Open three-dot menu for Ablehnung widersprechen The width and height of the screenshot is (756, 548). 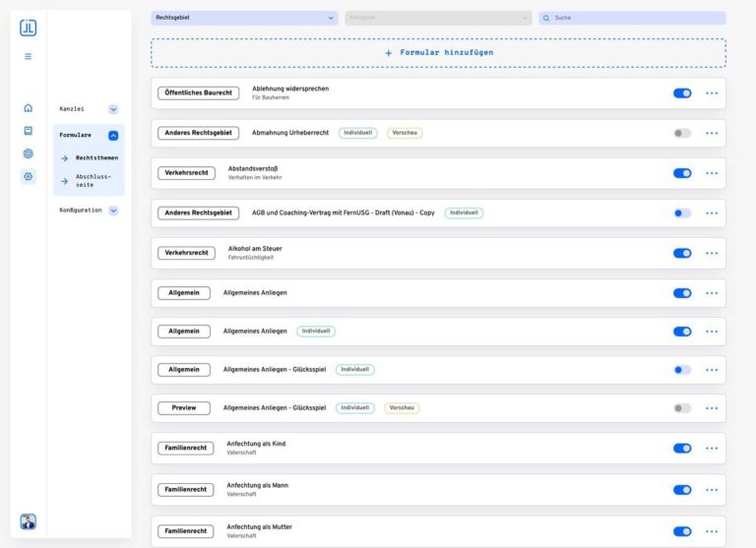point(711,93)
